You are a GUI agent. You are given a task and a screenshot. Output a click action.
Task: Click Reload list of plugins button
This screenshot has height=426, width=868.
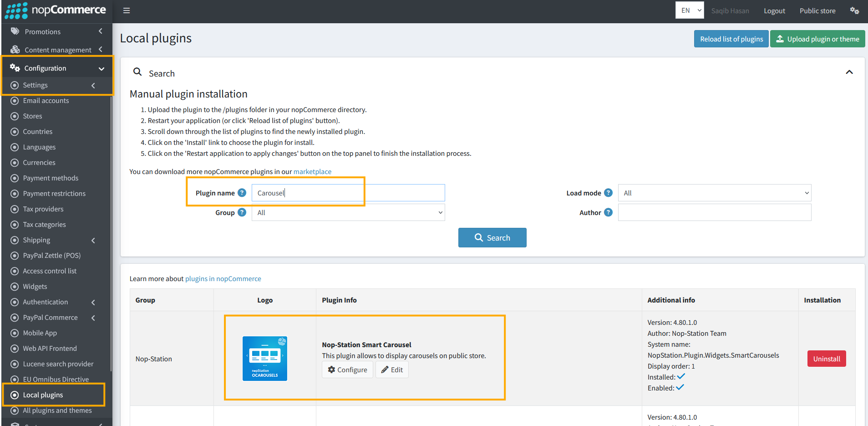[731, 39]
